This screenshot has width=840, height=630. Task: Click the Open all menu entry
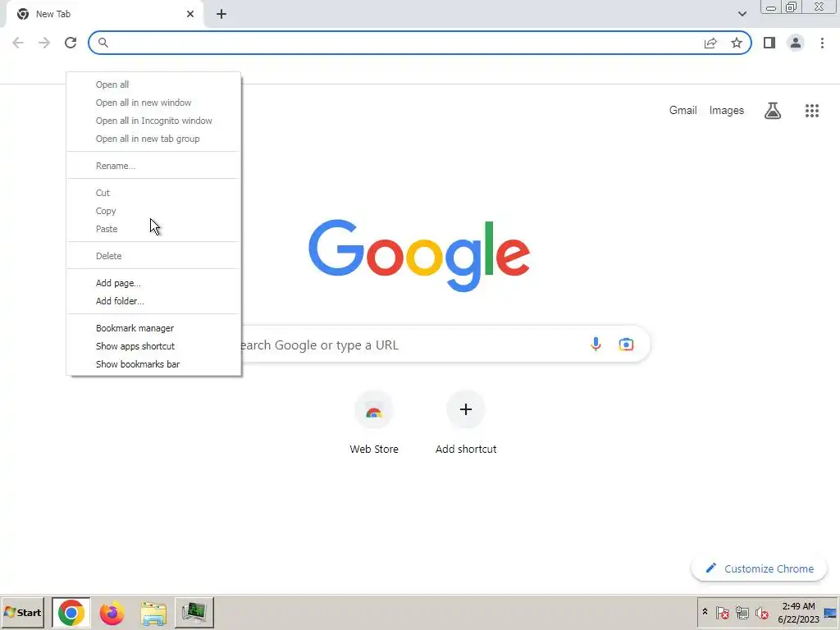click(x=153, y=84)
